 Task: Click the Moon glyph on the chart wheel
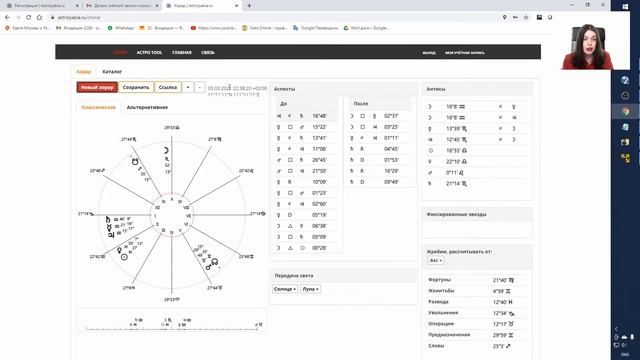click(166, 151)
